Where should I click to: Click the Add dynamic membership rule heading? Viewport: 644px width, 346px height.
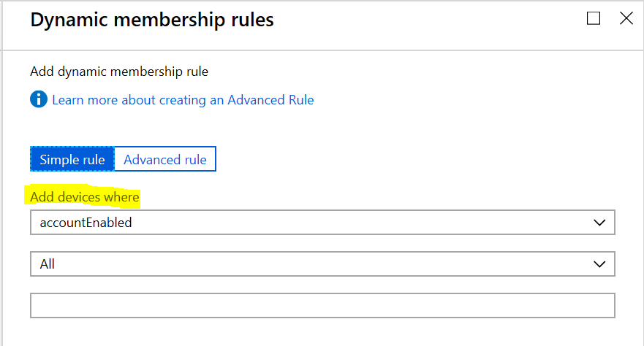(x=119, y=72)
